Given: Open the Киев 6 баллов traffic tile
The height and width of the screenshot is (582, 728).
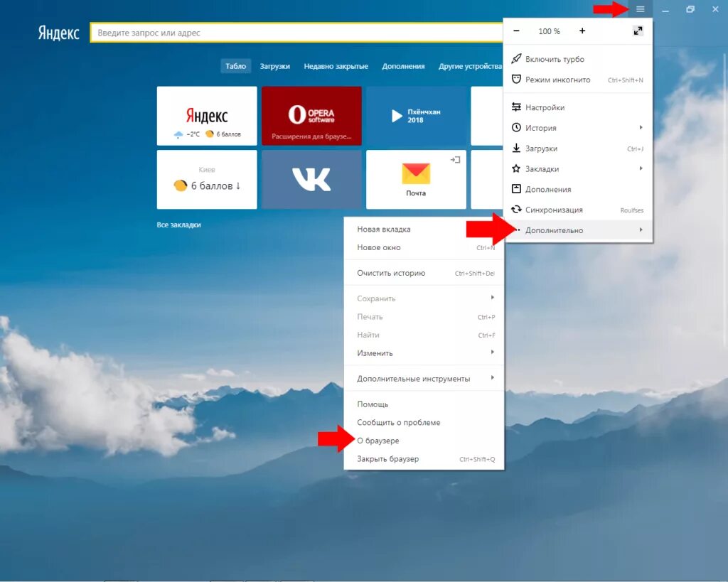Looking at the screenshot, I should click(207, 179).
